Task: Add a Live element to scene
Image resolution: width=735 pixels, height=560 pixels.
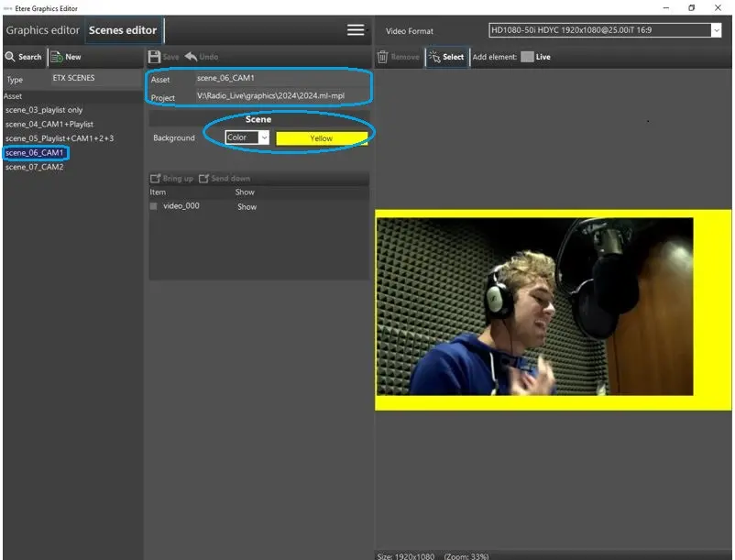Action: pos(527,57)
